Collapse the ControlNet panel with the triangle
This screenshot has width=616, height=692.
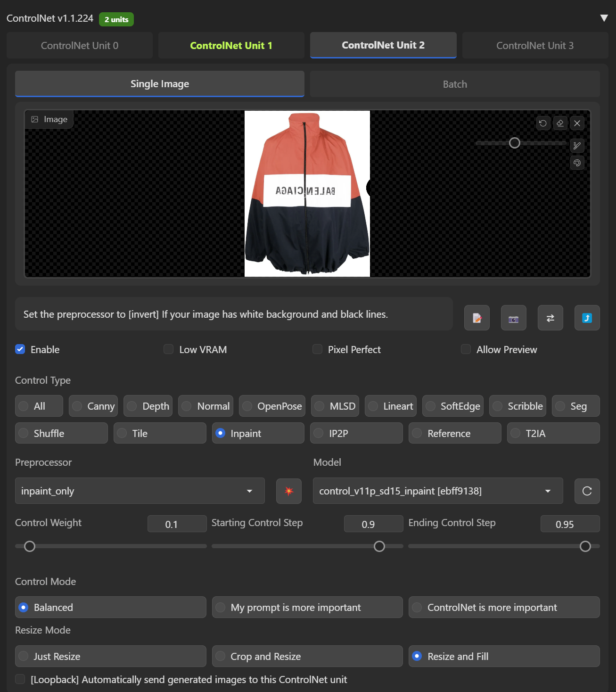click(604, 18)
